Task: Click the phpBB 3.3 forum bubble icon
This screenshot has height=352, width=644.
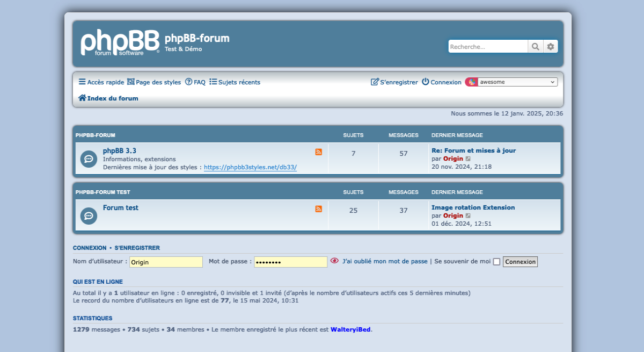Action: pyautogui.click(x=89, y=159)
